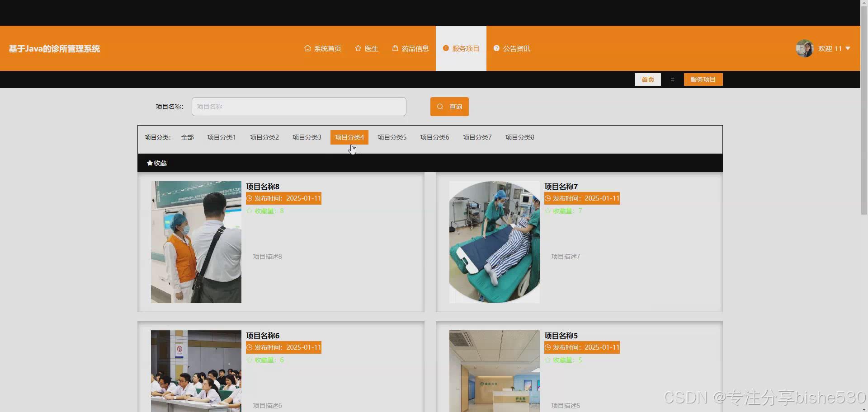Viewport: 868px width, 412px height.
Task: Click the 项目描述5 text
Action: click(x=566, y=406)
